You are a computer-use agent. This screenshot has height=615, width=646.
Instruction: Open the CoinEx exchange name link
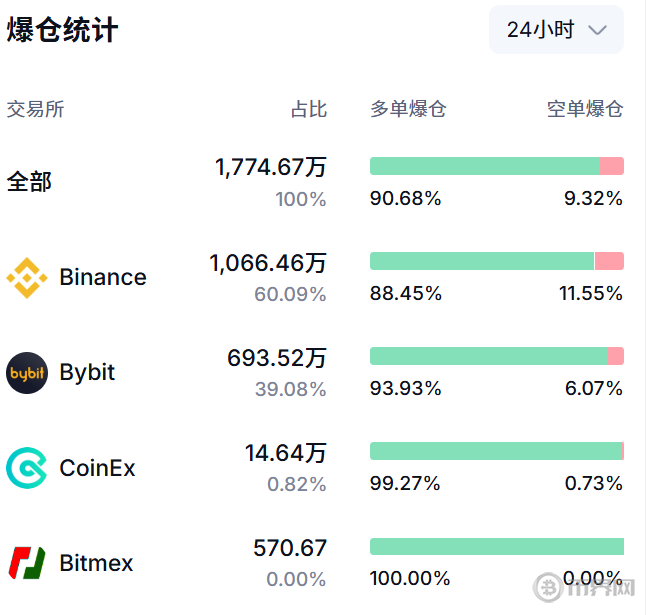pos(98,467)
